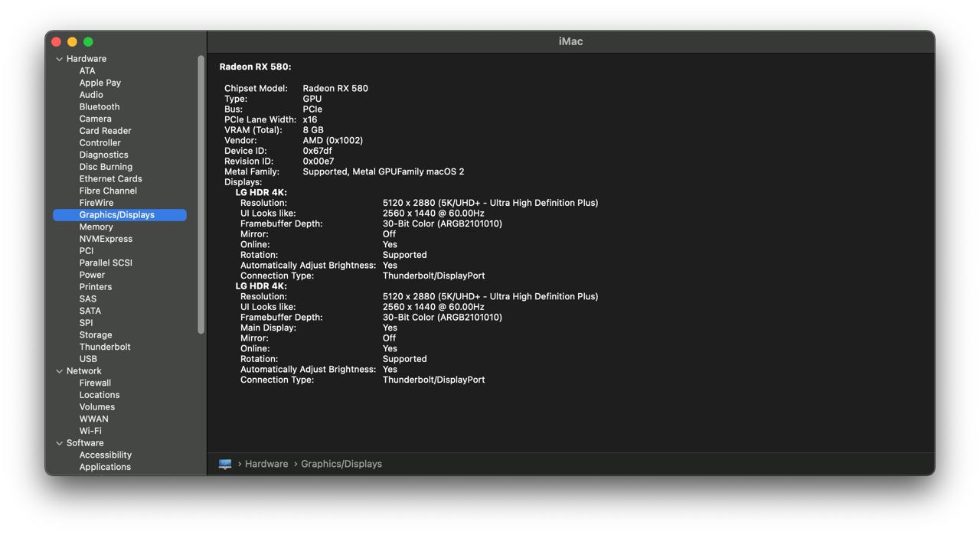Select PCI in the sidebar
Screen dimensions: 980x535
pos(87,250)
